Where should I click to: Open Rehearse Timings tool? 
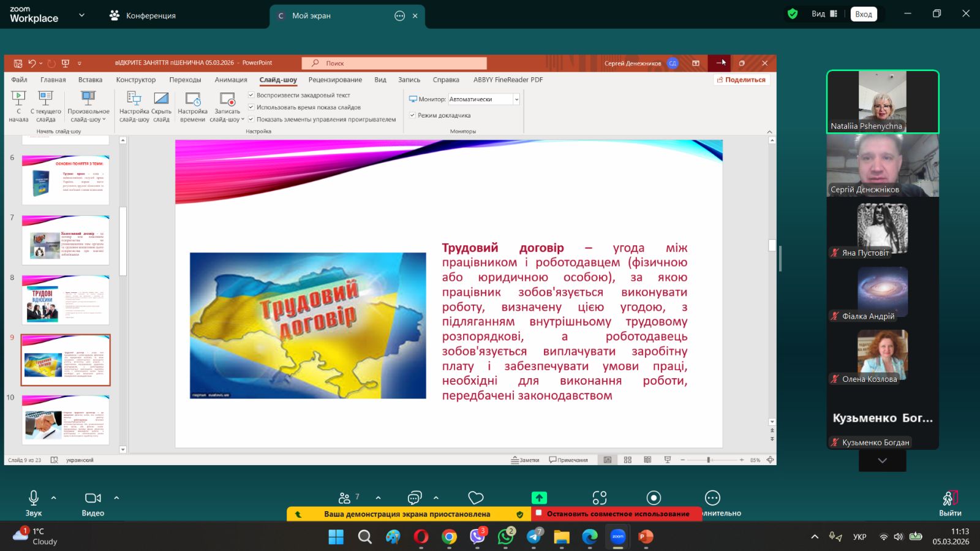(x=192, y=100)
